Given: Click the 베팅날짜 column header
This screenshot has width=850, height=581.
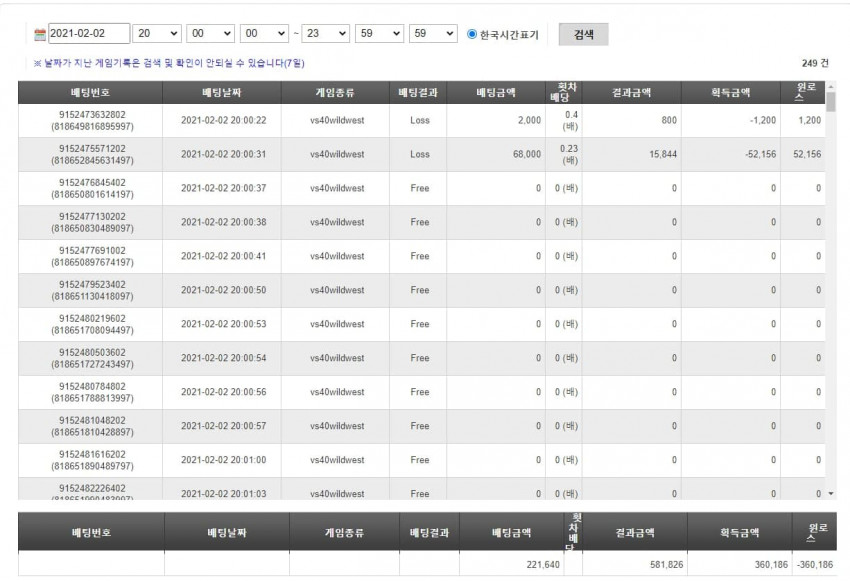Looking at the screenshot, I should (x=222, y=93).
